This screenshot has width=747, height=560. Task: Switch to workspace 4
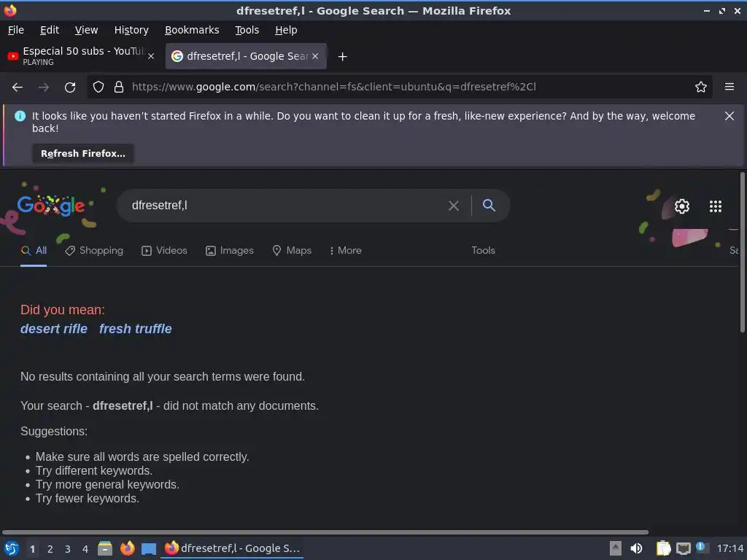coord(85,549)
